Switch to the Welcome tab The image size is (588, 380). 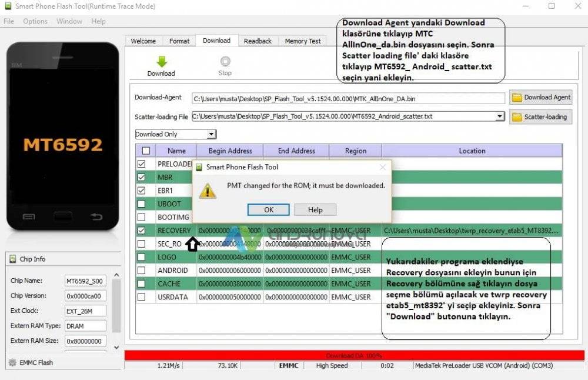(x=143, y=41)
